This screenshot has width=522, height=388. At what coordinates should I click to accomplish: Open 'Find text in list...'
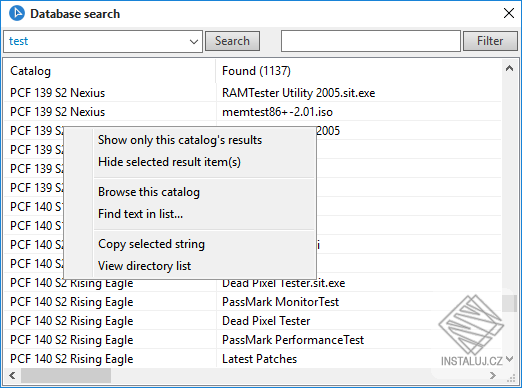[x=141, y=214]
